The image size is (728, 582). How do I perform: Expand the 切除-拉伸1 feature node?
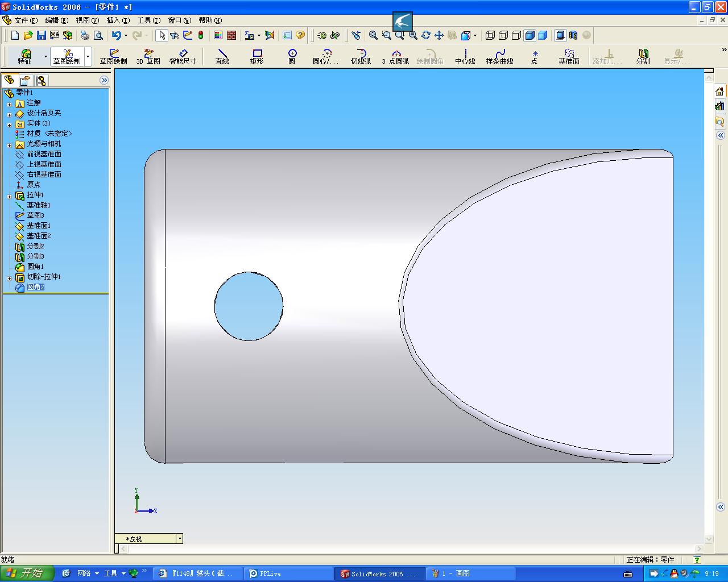[9, 278]
